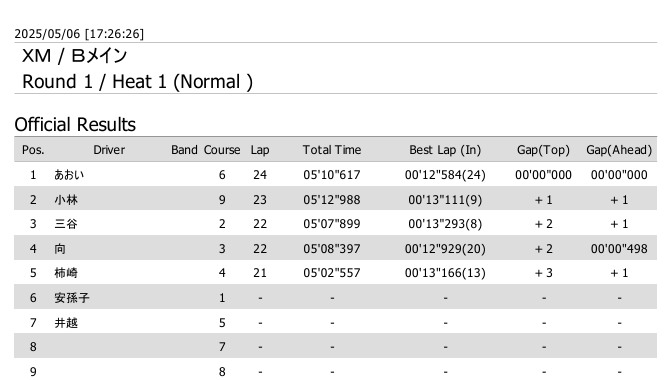Screen dimensions: 669x380
Task: Click driver name 向 in fourth row
Action: pyautogui.click(x=60, y=249)
